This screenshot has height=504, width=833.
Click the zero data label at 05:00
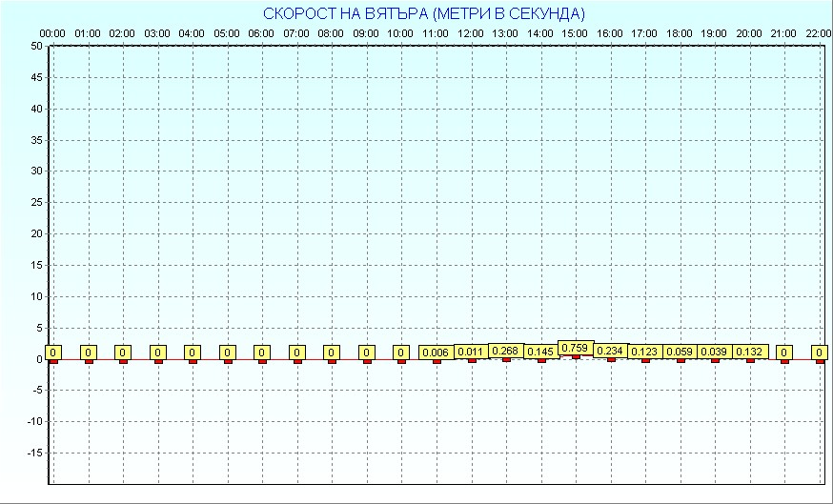pos(227,353)
